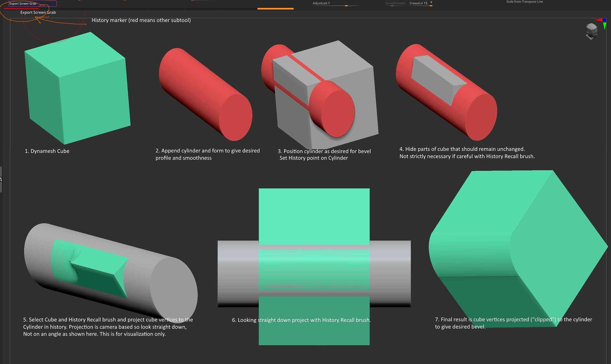Click the small marker dot beside CreaseLvl 15

(x=431, y=2)
